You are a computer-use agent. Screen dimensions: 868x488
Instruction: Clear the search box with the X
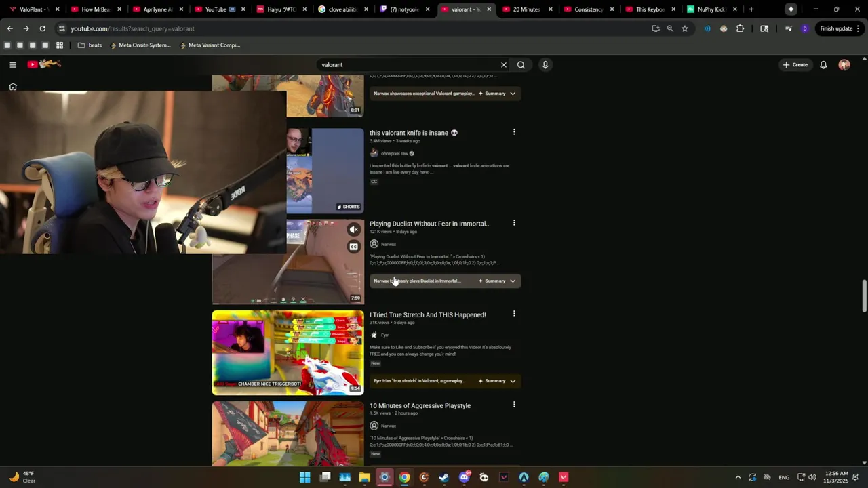pos(504,65)
